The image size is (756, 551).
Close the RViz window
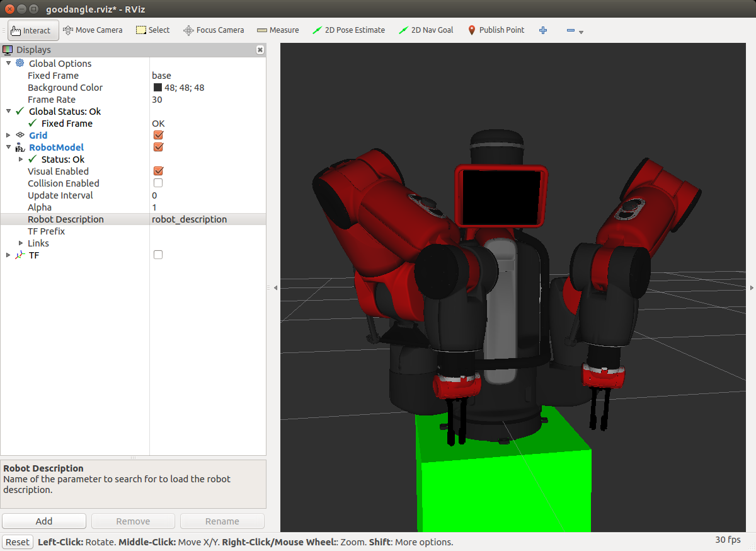(x=10, y=9)
